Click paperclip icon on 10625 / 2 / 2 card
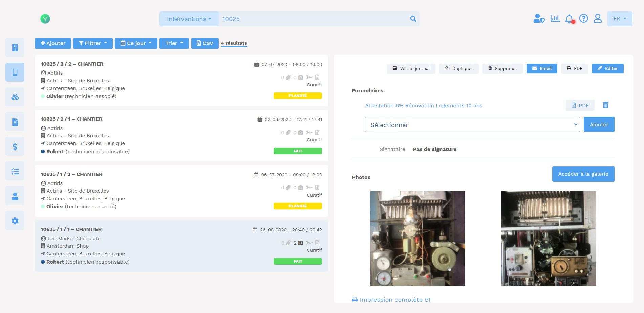The width and height of the screenshot is (644, 313). [288, 77]
